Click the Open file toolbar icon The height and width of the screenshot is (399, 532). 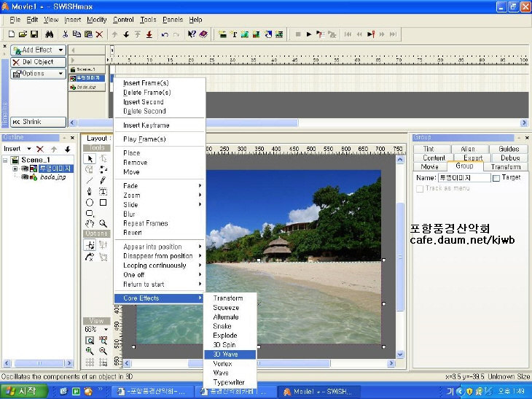[x=23, y=34]
